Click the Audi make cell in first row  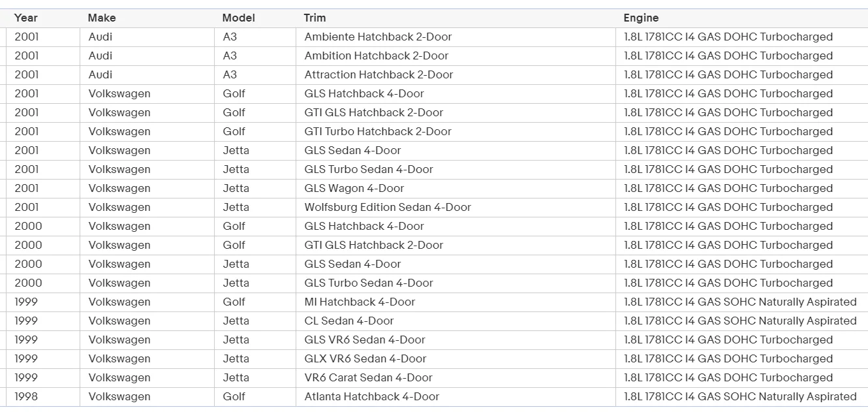[x=101, y=37]
